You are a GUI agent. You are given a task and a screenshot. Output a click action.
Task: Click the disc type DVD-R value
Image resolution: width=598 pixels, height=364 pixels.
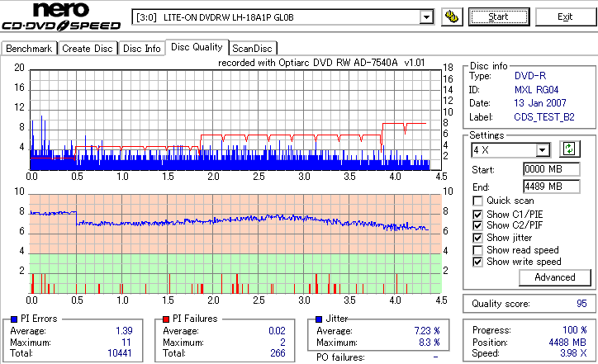point(530,76)
